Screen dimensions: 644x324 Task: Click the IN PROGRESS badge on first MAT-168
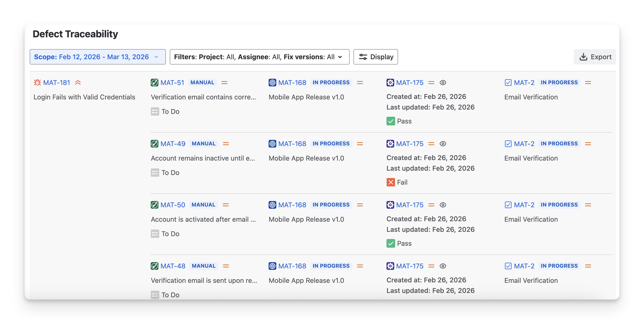331,82
